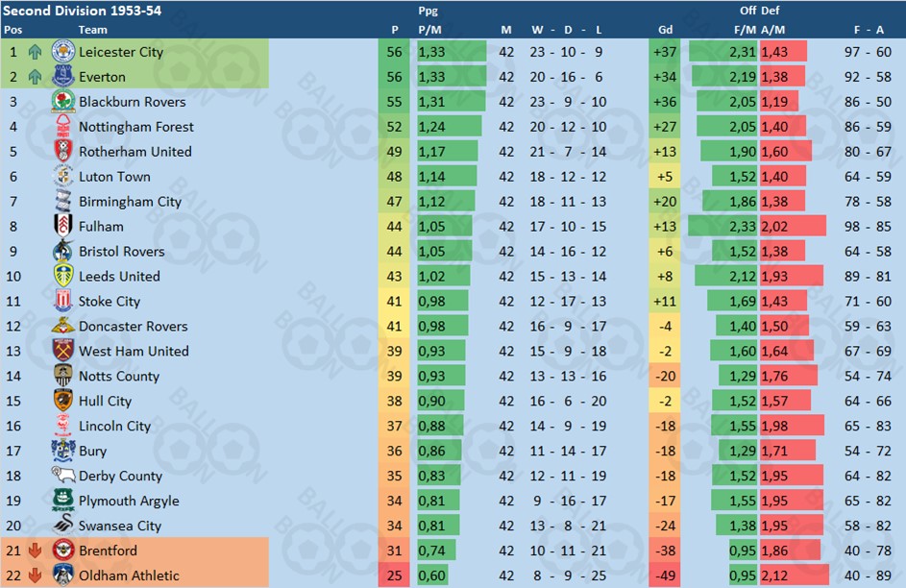The width and height of the screenshot is (906, 588).
Task: Select the Rotherham United team name
Action: (x=135, y=152)
